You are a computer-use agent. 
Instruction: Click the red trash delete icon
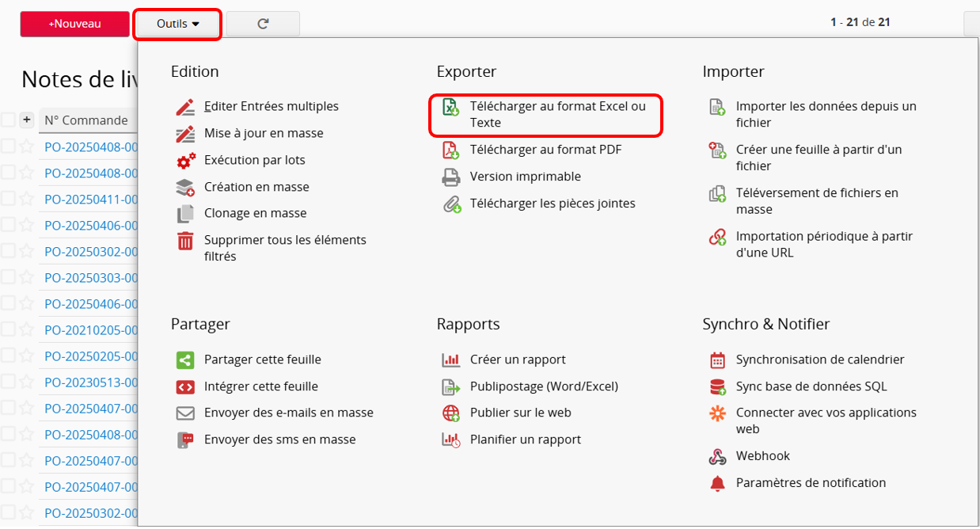185,241
